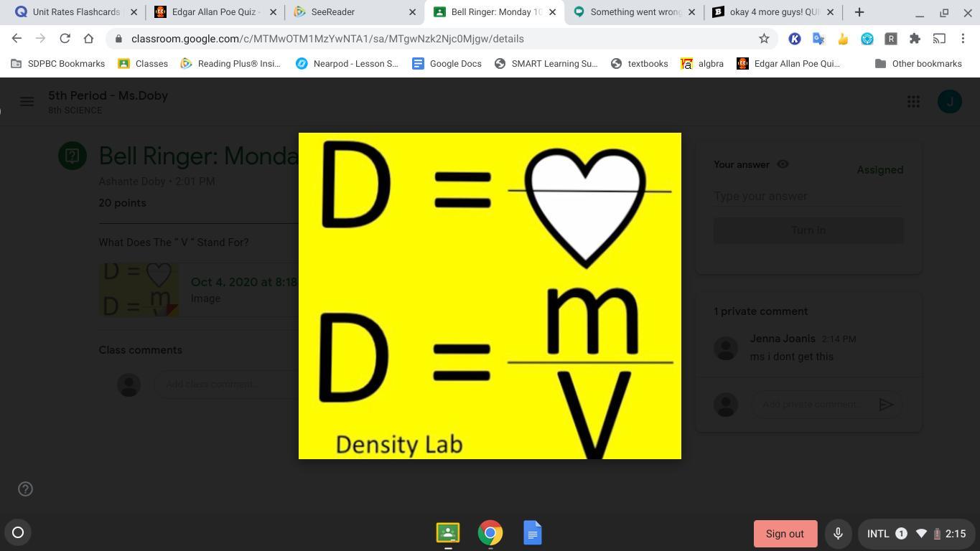
Task: Click the browser forward arrow
Action: [40, 39]
